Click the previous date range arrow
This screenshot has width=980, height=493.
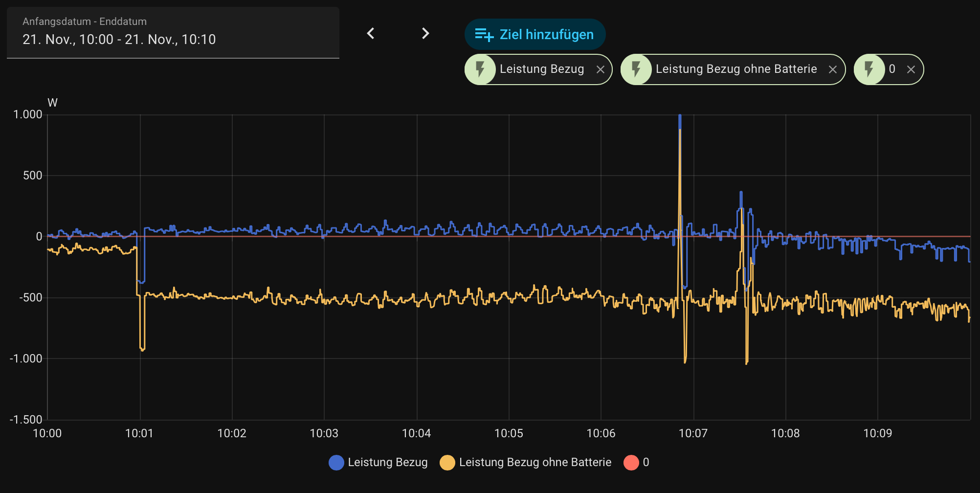(x=371, y=33)
